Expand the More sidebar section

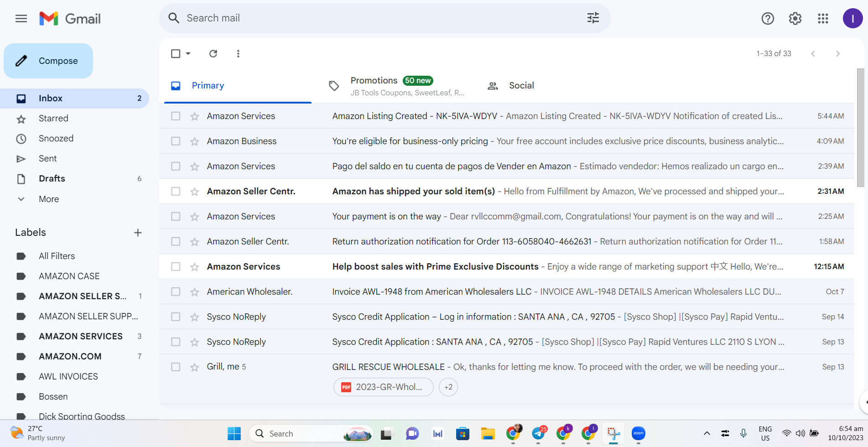tap(49, 199)
